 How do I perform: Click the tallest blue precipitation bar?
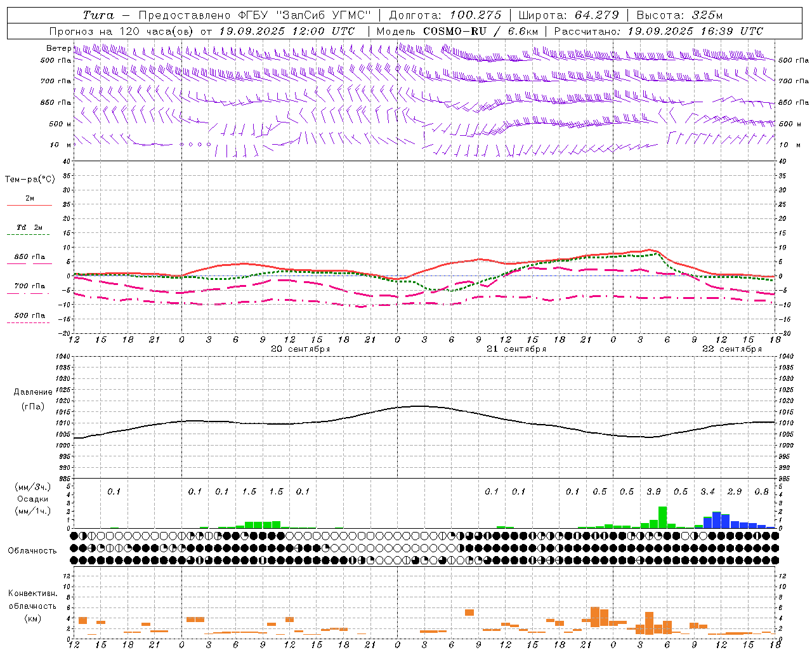click(716, 520)
